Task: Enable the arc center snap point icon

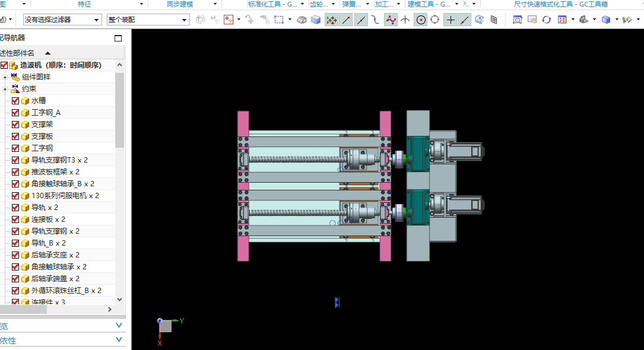Action: [x=421, y=20]
